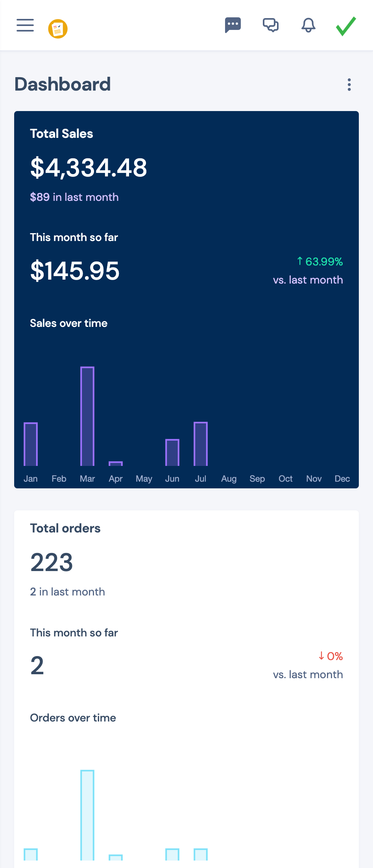Click the July bar in Sales over time
373x868 pixels.
(200, 443)
